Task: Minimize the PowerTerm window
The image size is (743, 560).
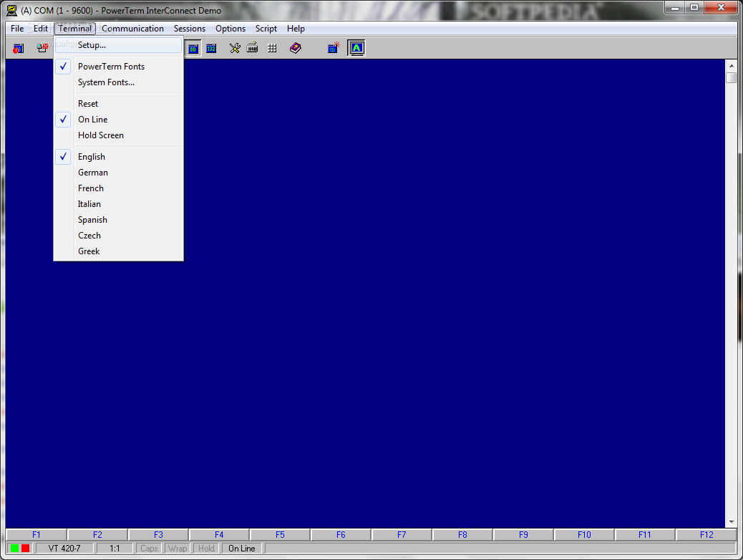Action: point(675,8)
